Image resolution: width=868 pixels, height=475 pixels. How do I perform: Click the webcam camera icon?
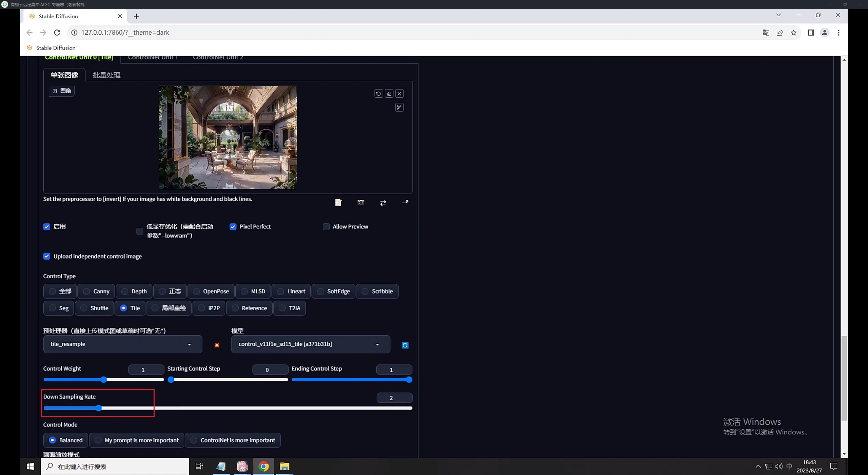[361, 202]
